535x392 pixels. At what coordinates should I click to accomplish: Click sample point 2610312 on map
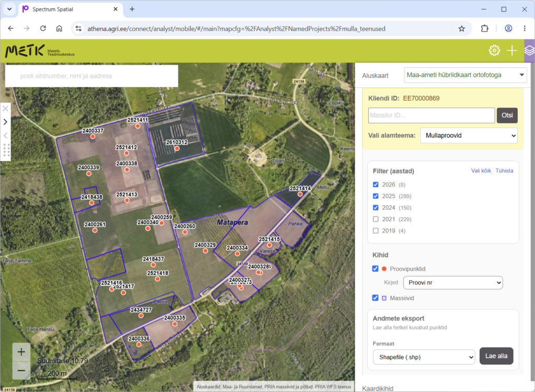pos(177,148)
